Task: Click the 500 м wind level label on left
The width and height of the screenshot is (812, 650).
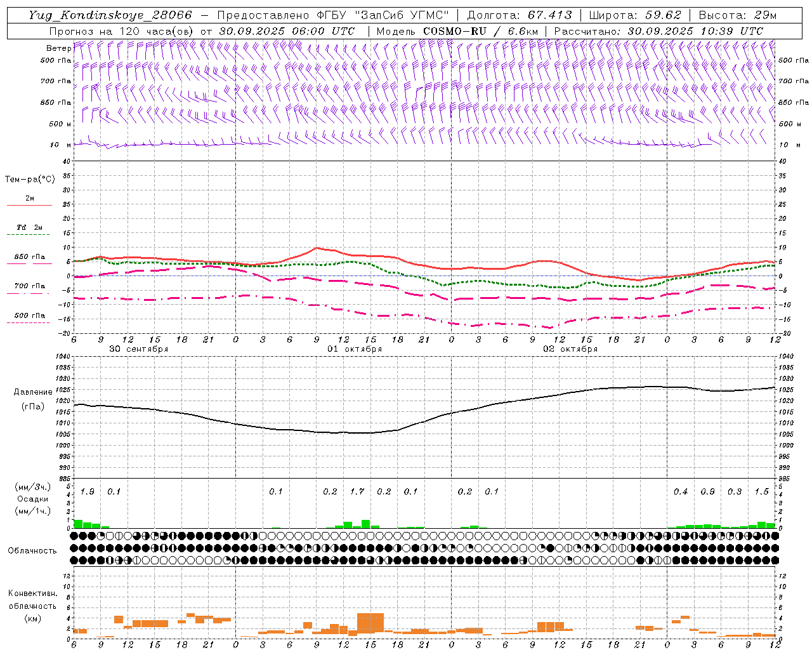Action: 60,124
